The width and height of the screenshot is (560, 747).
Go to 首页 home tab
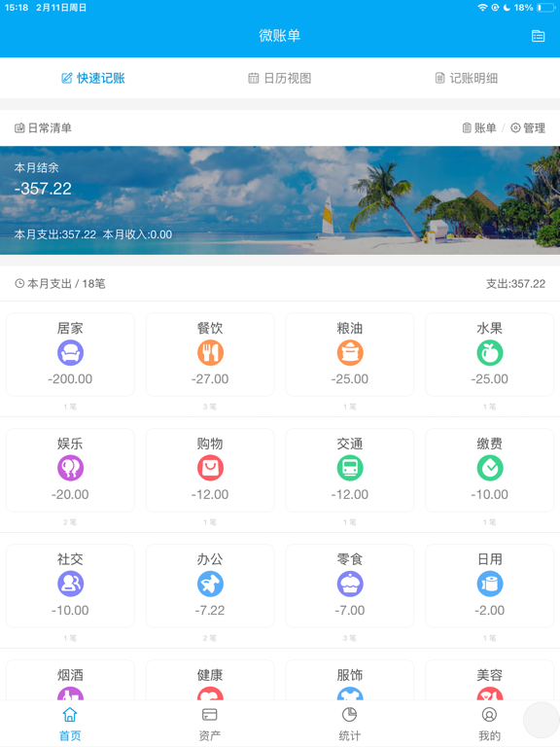70,724
